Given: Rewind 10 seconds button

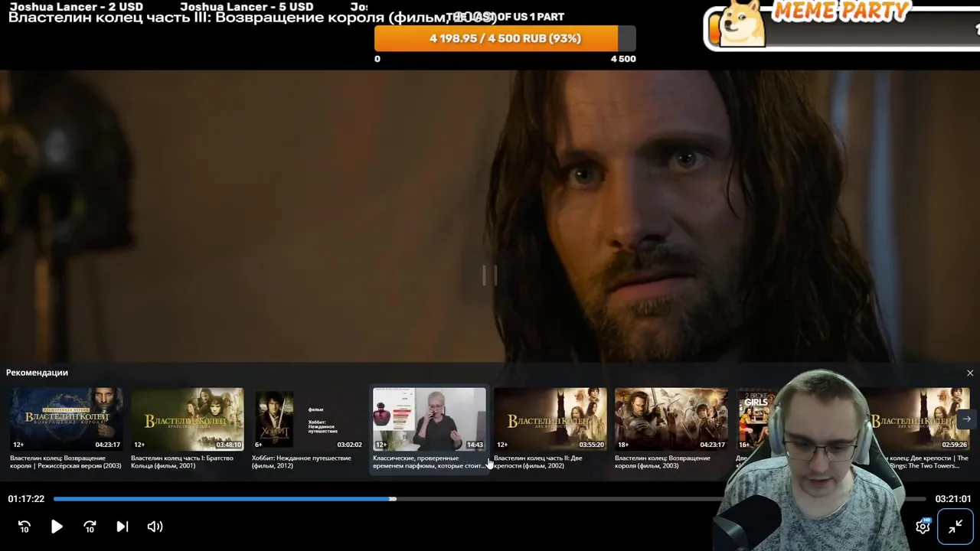Looking at the screenshot, I should click(24, 527).
